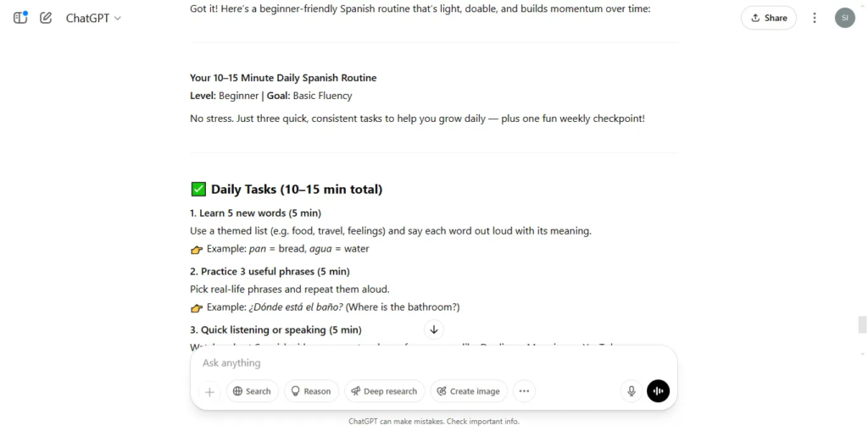Jump to bottom with down-arrow button
This screenshot has height=431, width=868.
(x=434, y=329)
